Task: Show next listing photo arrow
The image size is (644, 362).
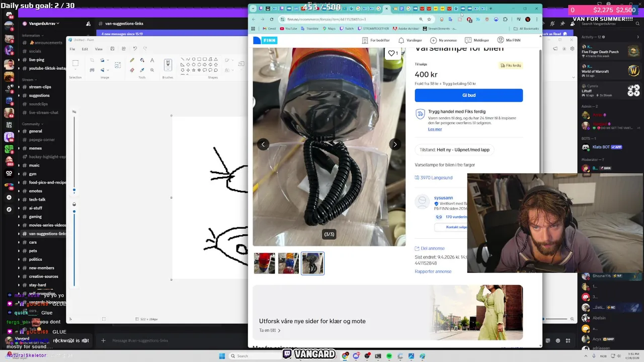Action: coord(395,144)
